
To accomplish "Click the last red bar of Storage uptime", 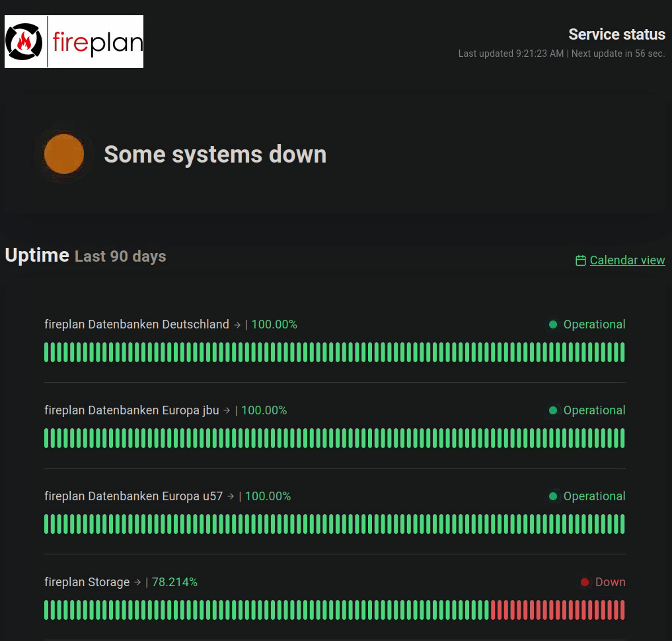I will click(622, 610).
